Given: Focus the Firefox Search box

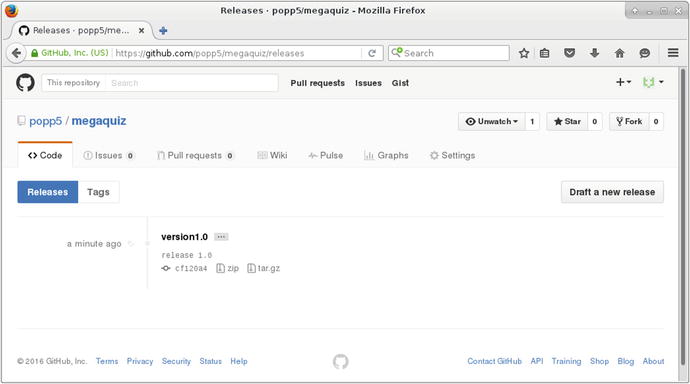Looking at the screenshot, I should 449,53.
